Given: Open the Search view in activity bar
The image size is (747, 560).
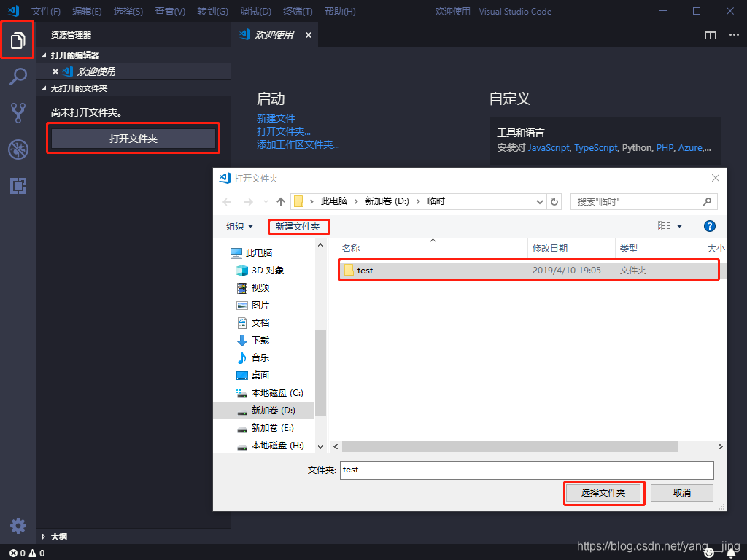Looking at the screenshot, I should pyautogui.click(x=18, y=76).
